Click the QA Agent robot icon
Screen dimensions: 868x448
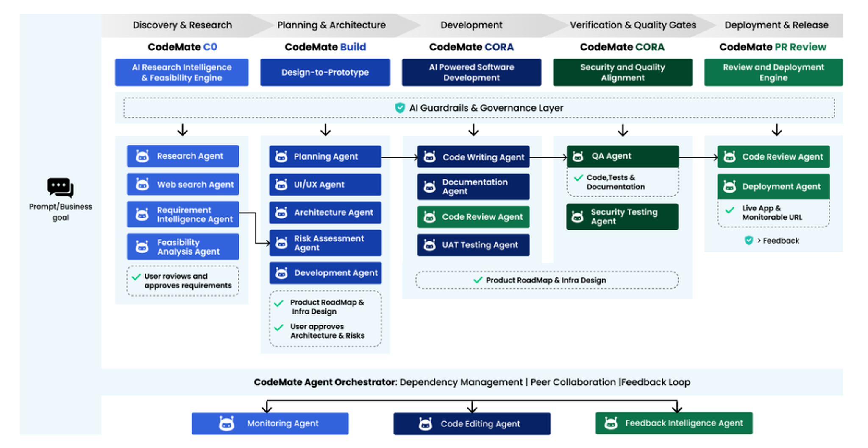click(x=578, y=157)
